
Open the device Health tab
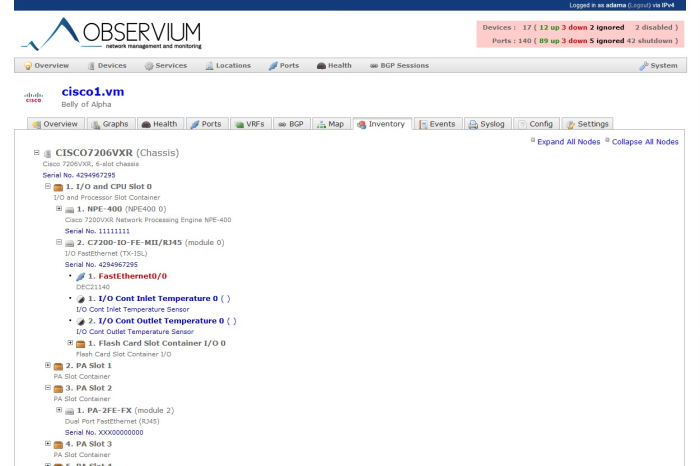click(160, 124)
